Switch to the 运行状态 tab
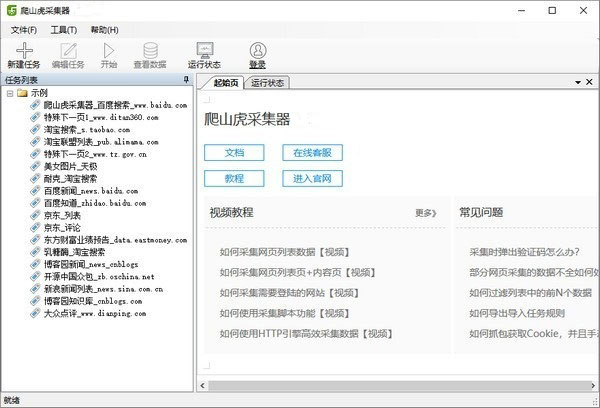Screen dimensions: 600x408 point(267,83)
